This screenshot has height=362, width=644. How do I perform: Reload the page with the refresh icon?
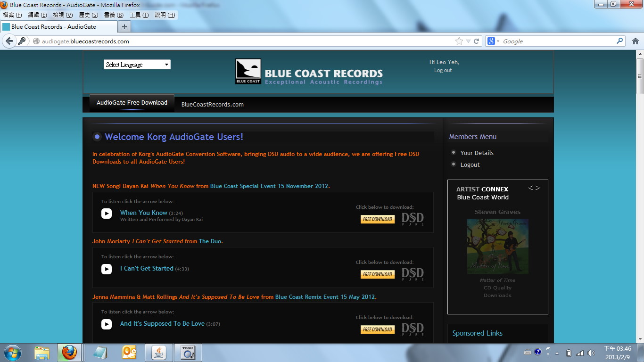point(476,41)
